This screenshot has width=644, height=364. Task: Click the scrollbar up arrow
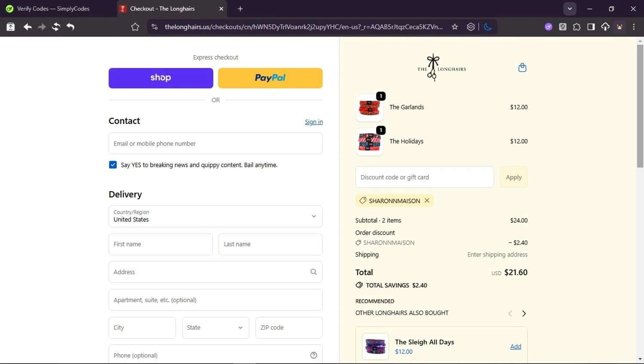[x=640, y=41]
